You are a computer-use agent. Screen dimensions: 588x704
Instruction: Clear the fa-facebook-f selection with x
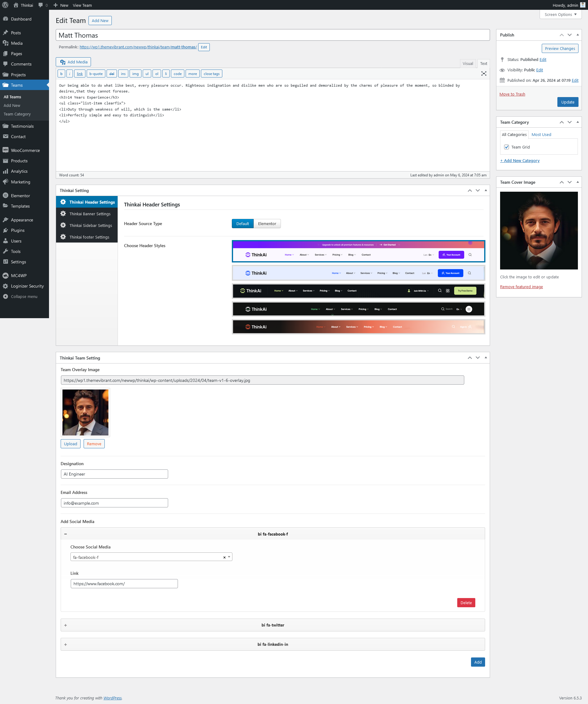point(224,557)
